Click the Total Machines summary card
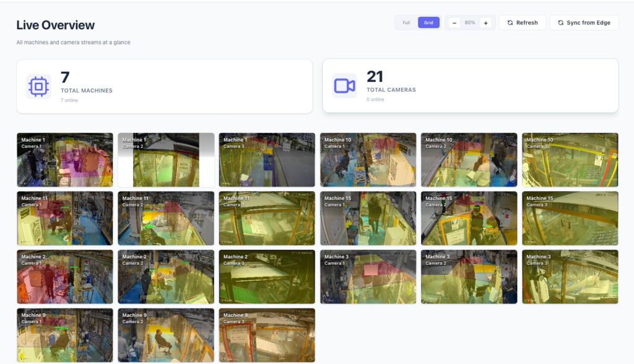 [x=164, y=87]
